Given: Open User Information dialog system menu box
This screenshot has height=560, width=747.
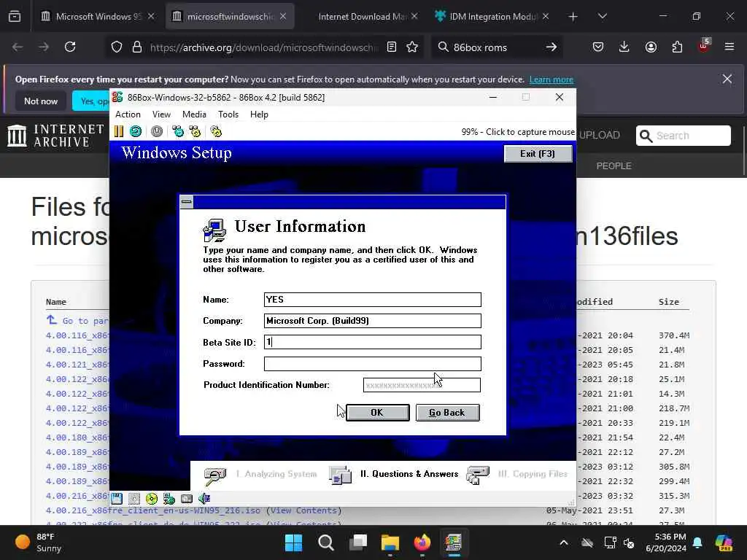Looking at the screenshot, I should click(187, 202).
